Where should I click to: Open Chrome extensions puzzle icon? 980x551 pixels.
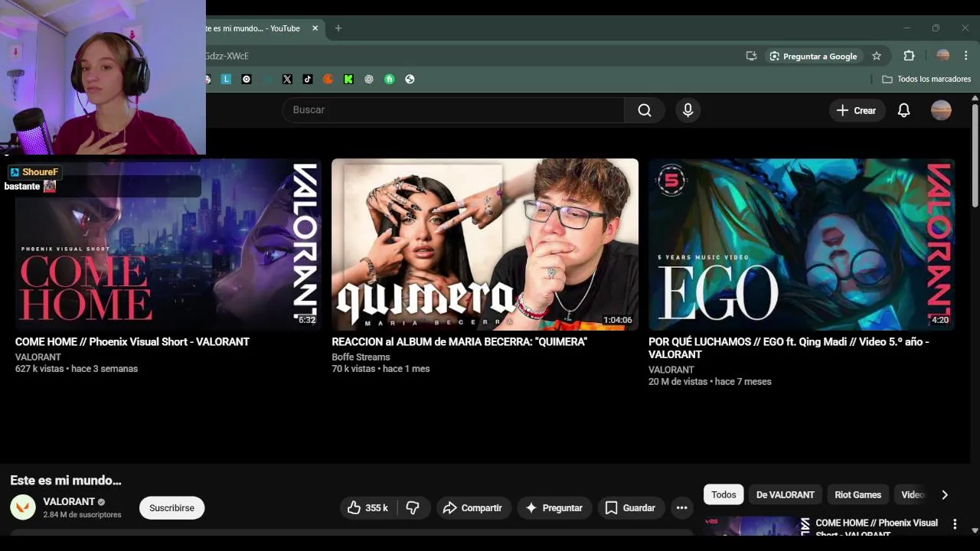909,56
